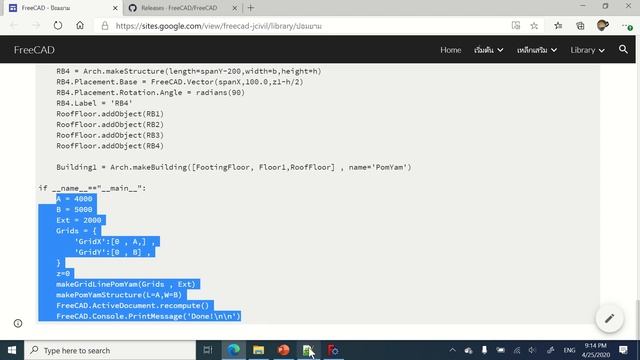Image resolution: width=640 pixels, height=360 pixels.
Task: Expand the Library dropdown menu
Action: (x=587, y=50)
